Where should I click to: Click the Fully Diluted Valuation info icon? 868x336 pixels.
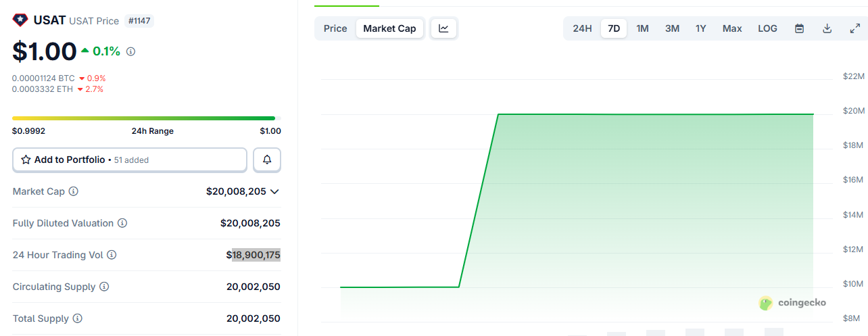tap(122, 223)
